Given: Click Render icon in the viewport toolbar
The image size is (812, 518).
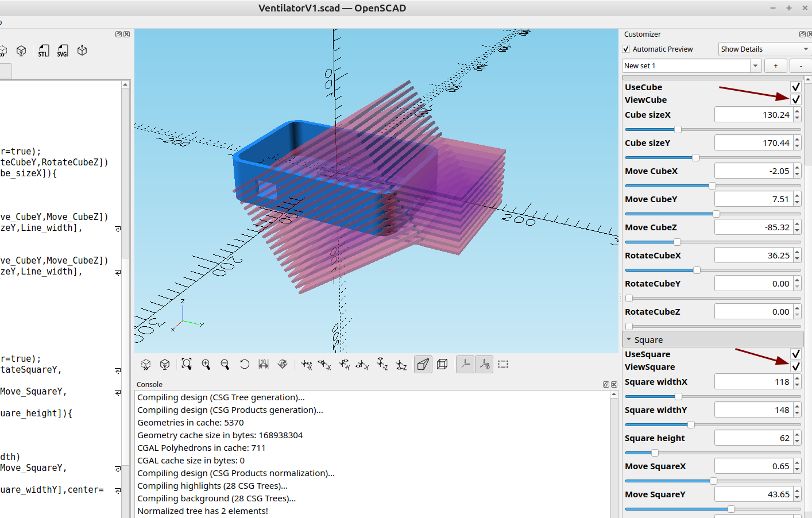Looking at the screenshot, I should [x=165, y=364].
